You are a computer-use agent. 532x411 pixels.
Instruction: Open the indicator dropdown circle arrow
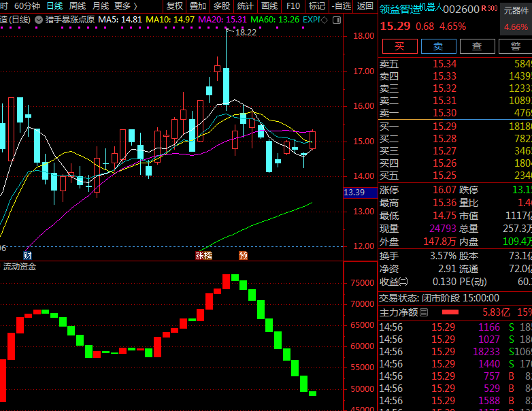[39, 20]
